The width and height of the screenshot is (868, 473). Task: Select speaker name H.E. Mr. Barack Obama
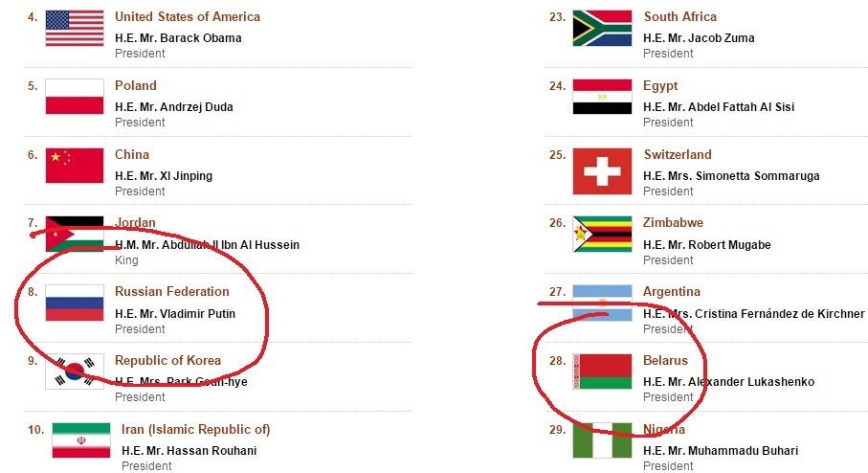click(x=178, y=38)
